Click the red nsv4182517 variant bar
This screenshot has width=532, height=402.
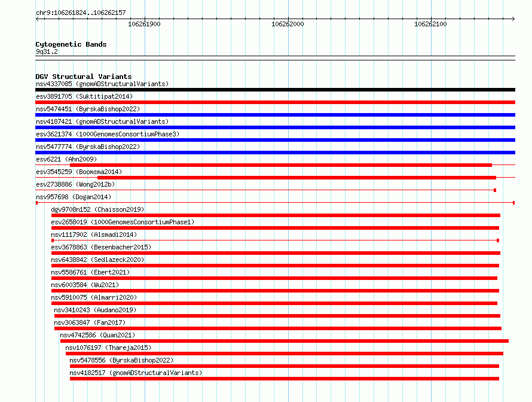[x=285, y=379]
